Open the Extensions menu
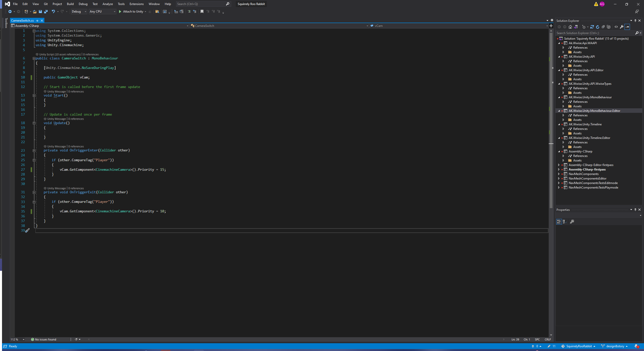644x351 pixels. [x=136, y=4]
